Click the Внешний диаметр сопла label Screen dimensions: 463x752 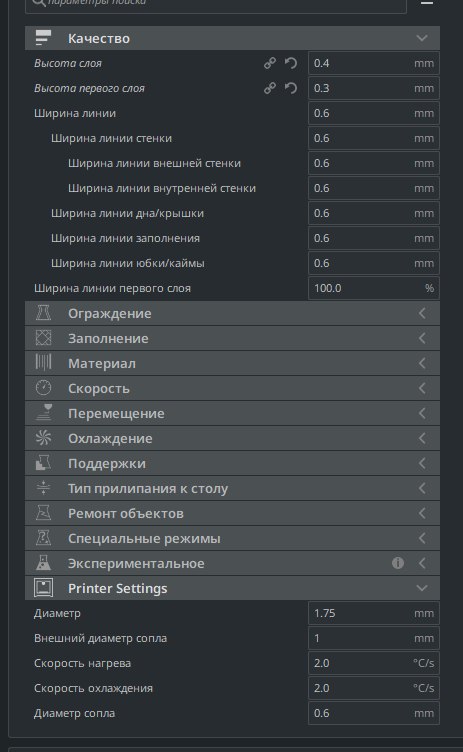click(101, 638)
